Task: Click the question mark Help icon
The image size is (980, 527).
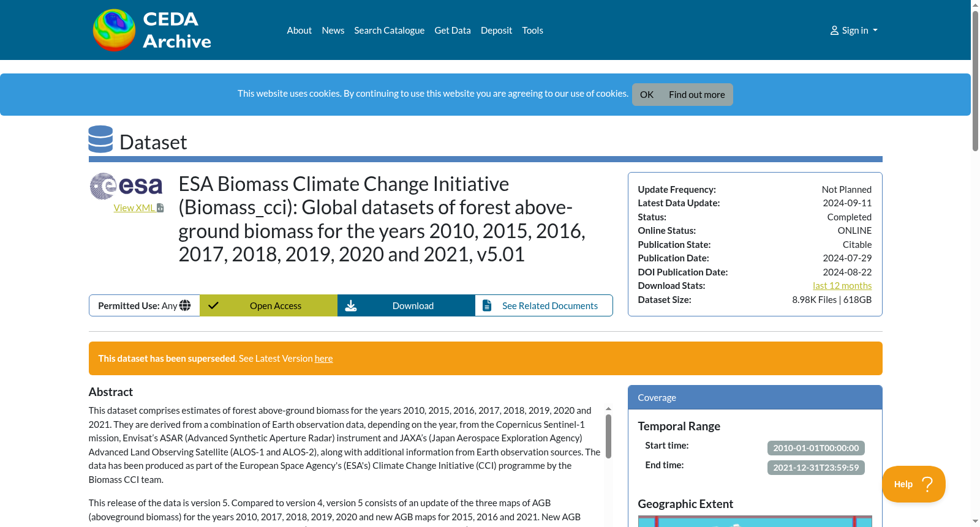Action: point(927,484)
